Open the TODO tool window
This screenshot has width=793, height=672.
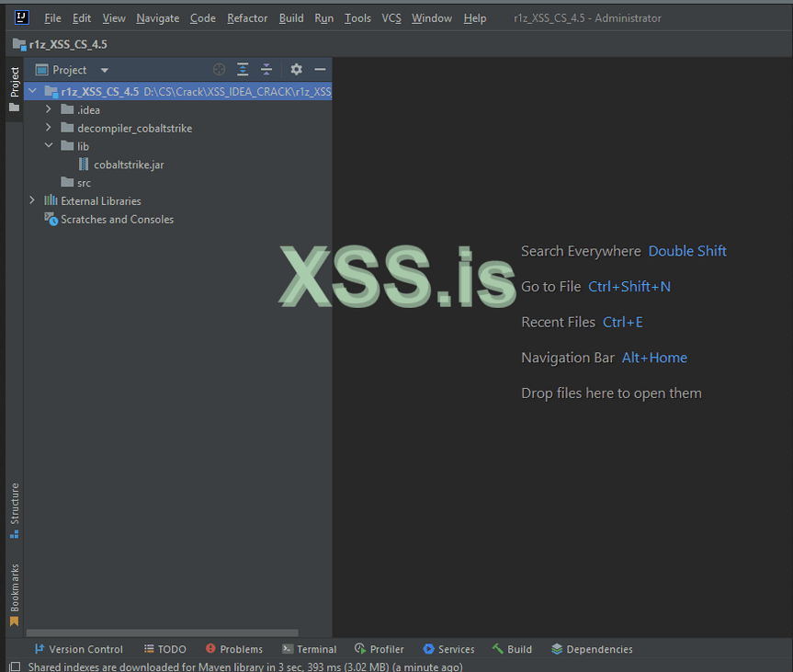pos(164,649)
